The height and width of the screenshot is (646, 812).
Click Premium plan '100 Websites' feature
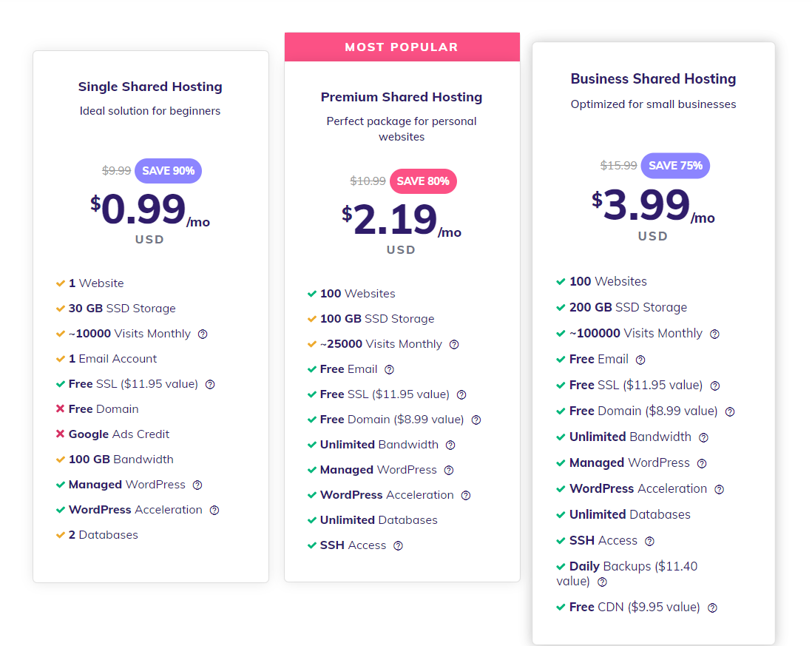click(x=357, y=294)
